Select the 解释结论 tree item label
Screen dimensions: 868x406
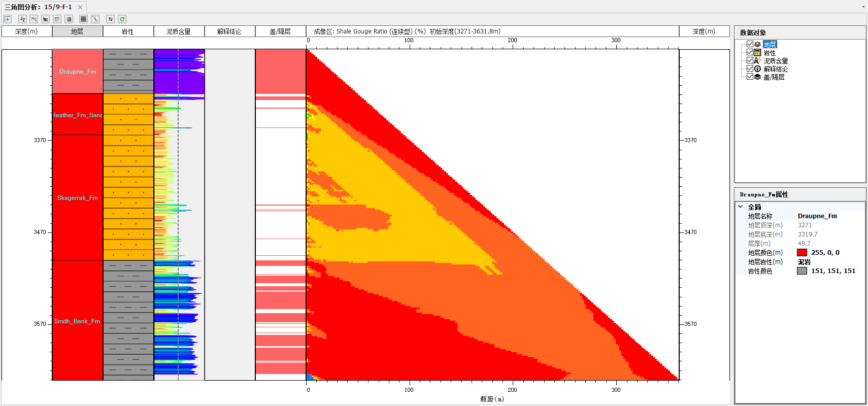(776, 69)
